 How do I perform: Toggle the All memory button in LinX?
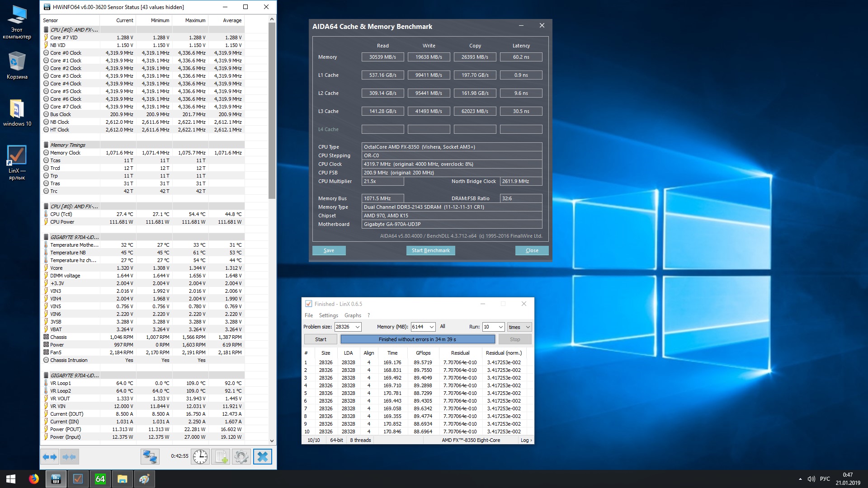[443, 326]
